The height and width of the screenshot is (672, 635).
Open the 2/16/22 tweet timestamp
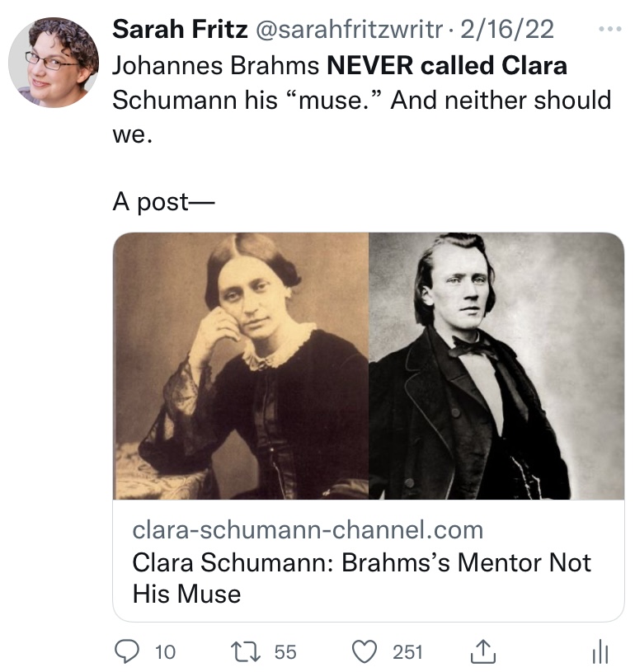(507, 30)
